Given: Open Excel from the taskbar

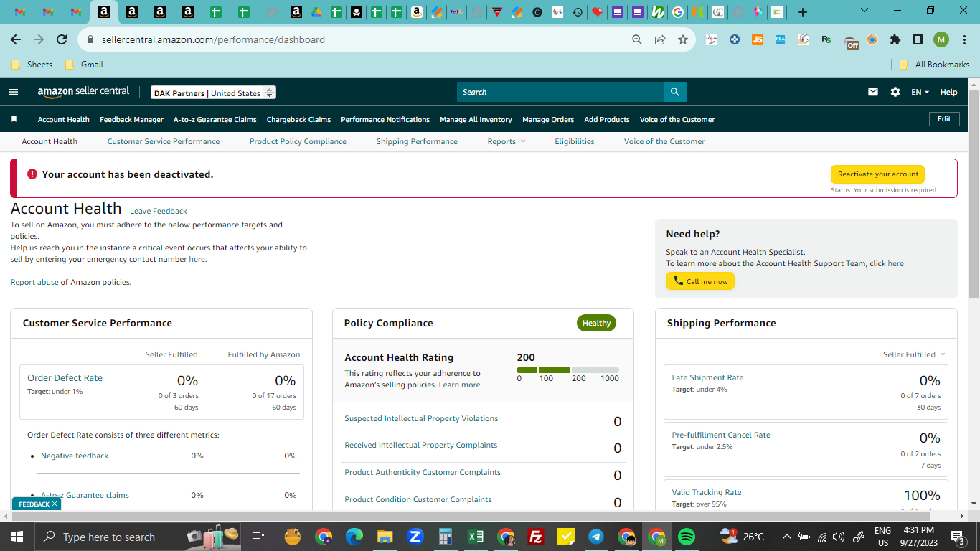Looking at the screenshot, I should tap(475, 537).
